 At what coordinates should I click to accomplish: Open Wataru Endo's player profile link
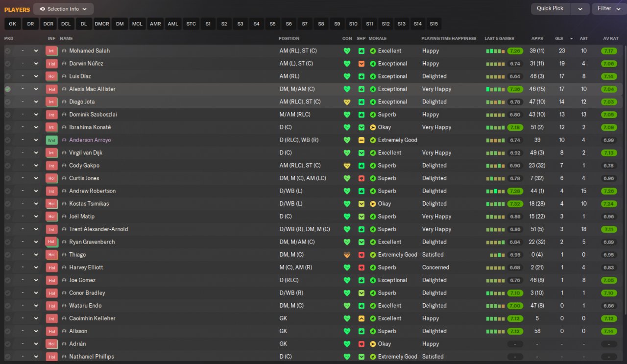point(85,306)
